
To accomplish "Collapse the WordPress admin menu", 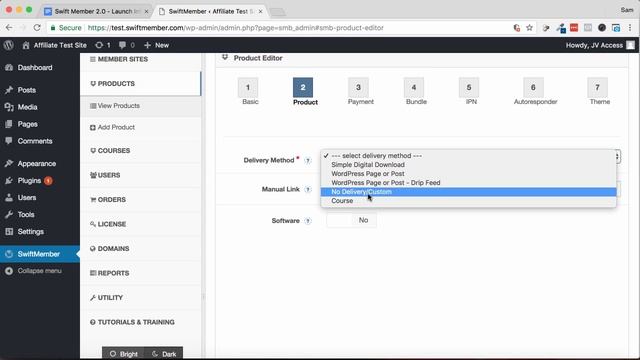I will (40, 271).
